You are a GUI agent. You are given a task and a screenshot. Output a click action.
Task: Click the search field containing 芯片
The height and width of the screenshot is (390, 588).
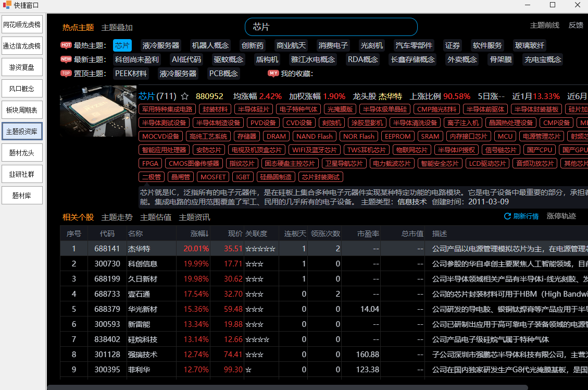pos(331,27)
